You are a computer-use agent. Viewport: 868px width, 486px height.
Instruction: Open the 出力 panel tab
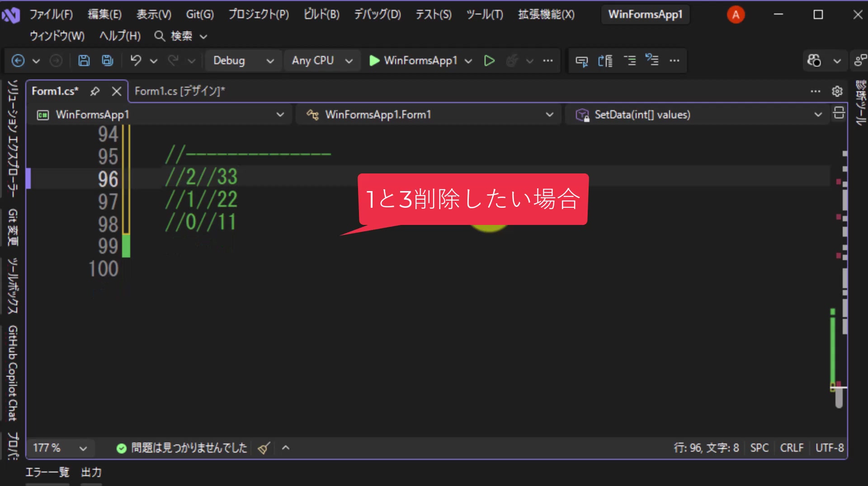[x=91, y=472]
